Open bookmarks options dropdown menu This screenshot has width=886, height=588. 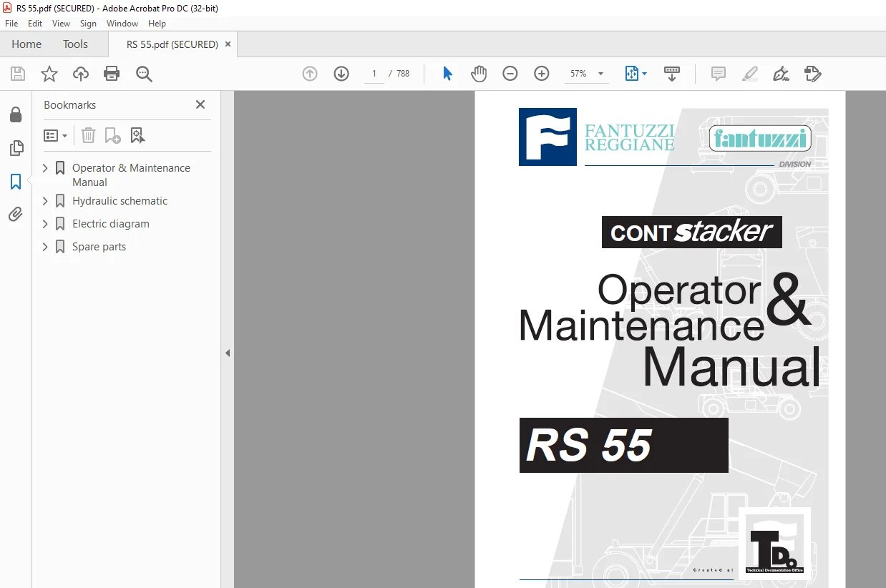pyautogui.click(x=56, y=135)
